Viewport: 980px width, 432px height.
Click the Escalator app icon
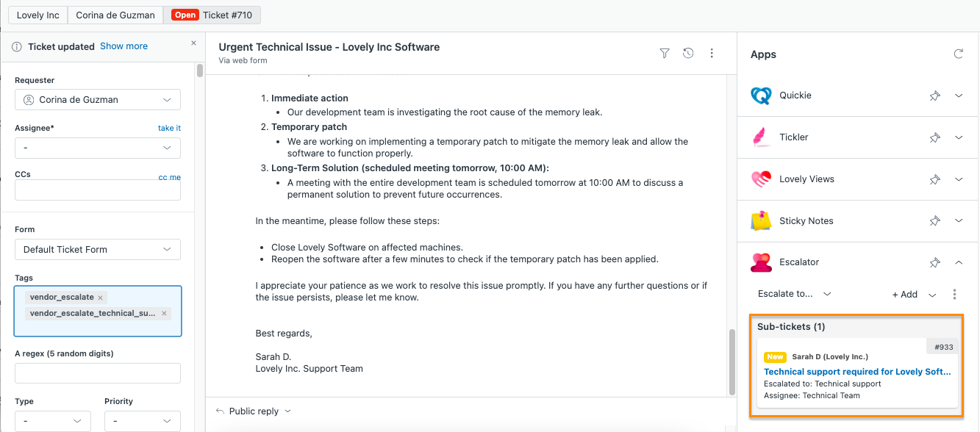tap(761, 262)
